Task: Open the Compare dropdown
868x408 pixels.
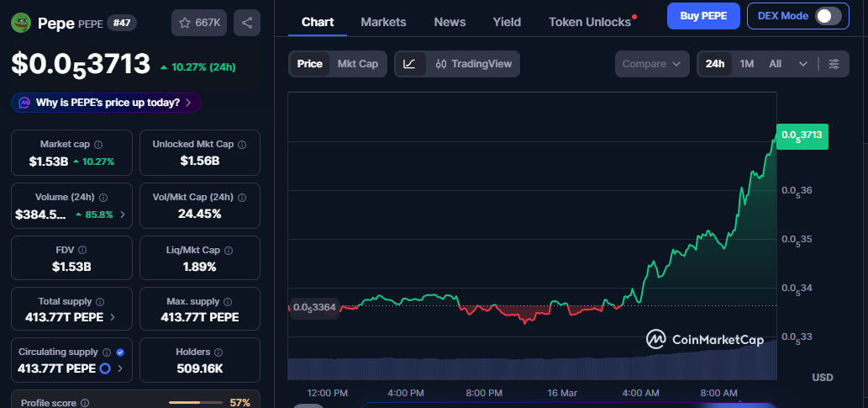Action: point(651,64)
